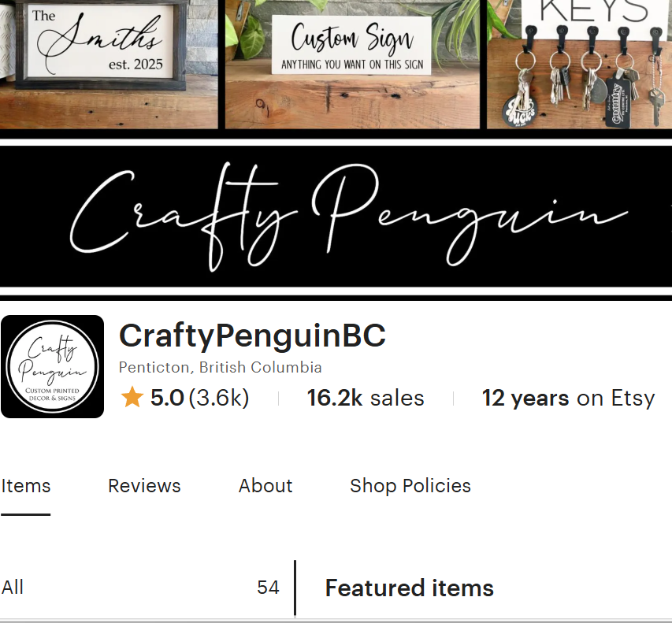
Task: Click the CraftyPenguinBC shop name
Action: click(x=252, y=336)
